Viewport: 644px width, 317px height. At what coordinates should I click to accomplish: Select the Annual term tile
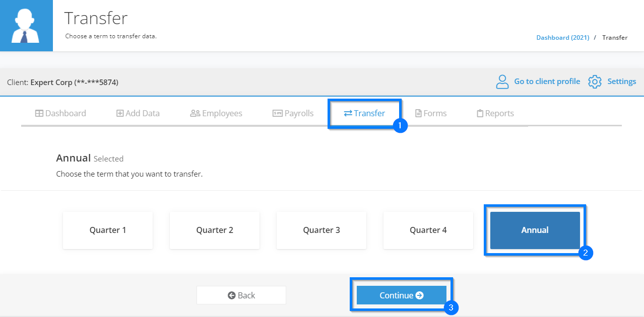click(x=535, y=230)
